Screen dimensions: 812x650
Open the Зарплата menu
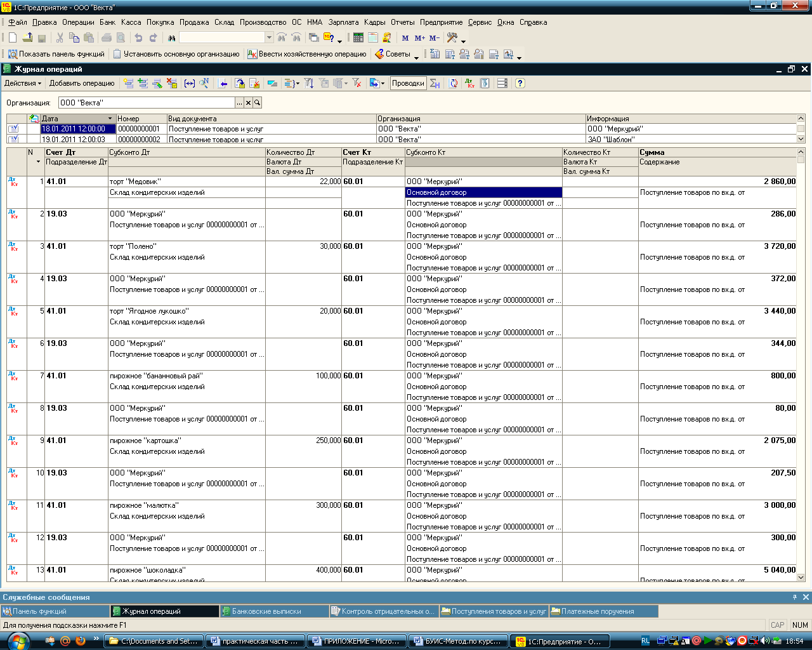point(343,22)
